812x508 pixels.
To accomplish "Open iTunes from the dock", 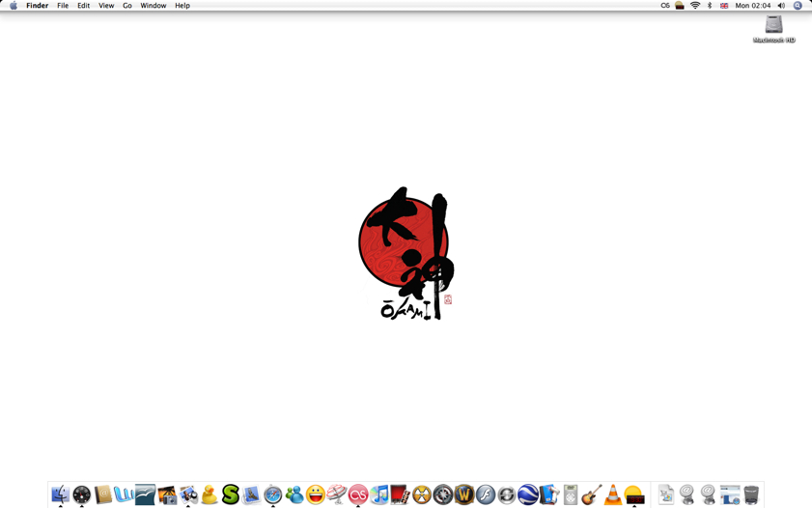I will pyautogui.click(x=379, y=494).
